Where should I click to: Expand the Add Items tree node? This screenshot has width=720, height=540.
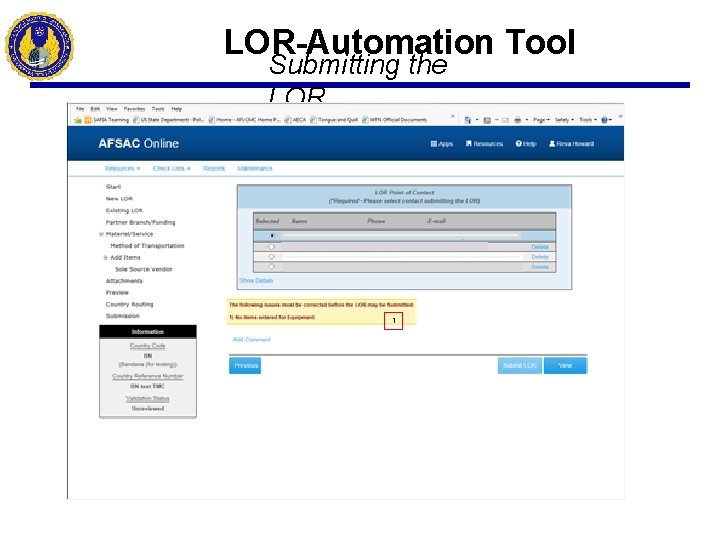point(106,258)
